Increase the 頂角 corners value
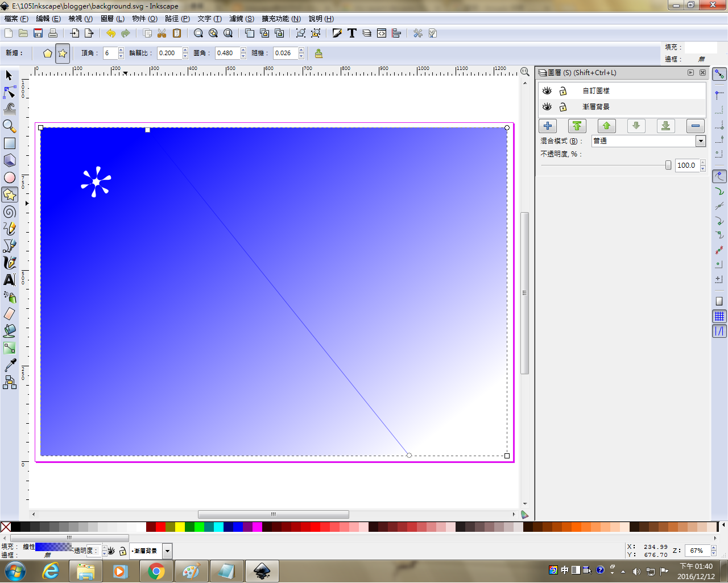Image resolution: width=728 pixels, height=583 pixels. tap(121, 50)
